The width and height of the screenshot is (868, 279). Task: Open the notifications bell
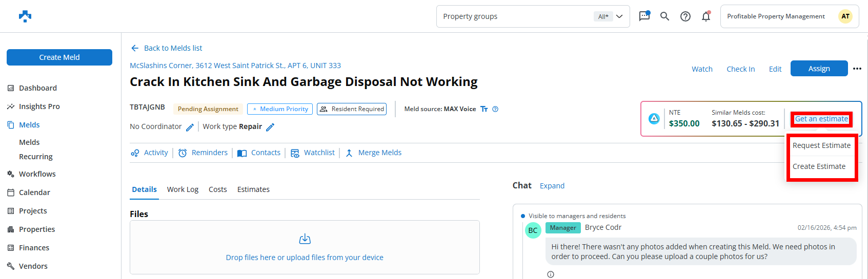[706, 16]
